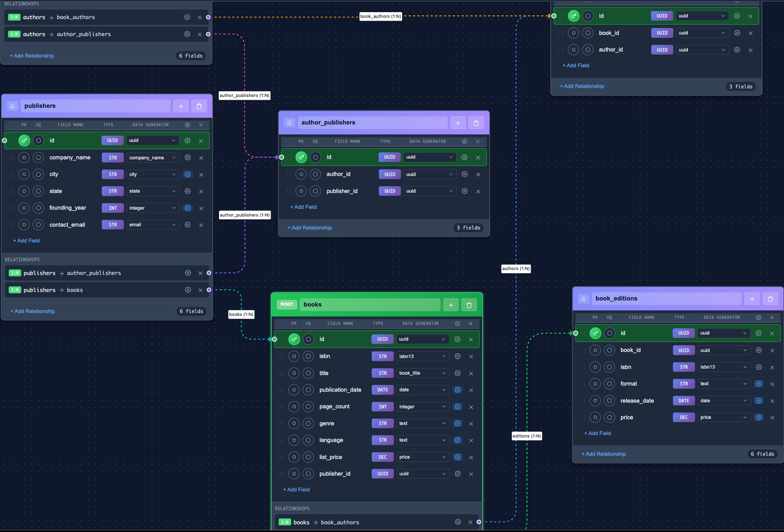Image resolution: width=784 pixels, height=532 pixels.
Task: Click the home icon on author_publishers table
Action: point(289,122)
